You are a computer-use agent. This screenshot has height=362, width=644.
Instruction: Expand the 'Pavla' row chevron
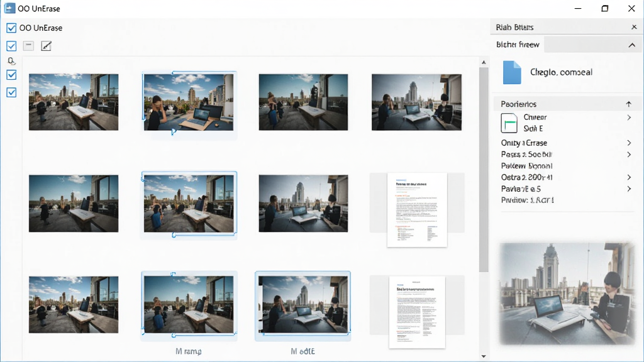point(629,189)
